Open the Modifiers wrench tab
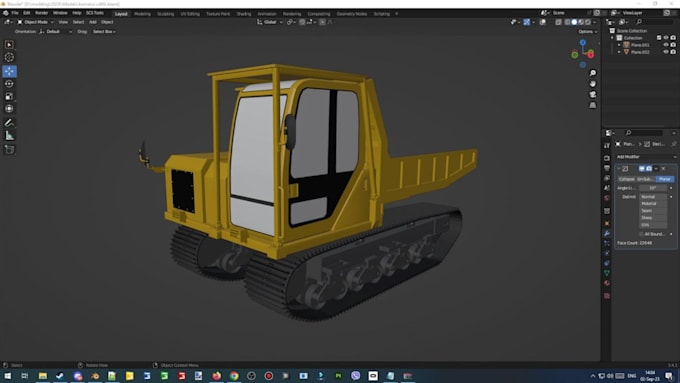 (x=607, y=234)
